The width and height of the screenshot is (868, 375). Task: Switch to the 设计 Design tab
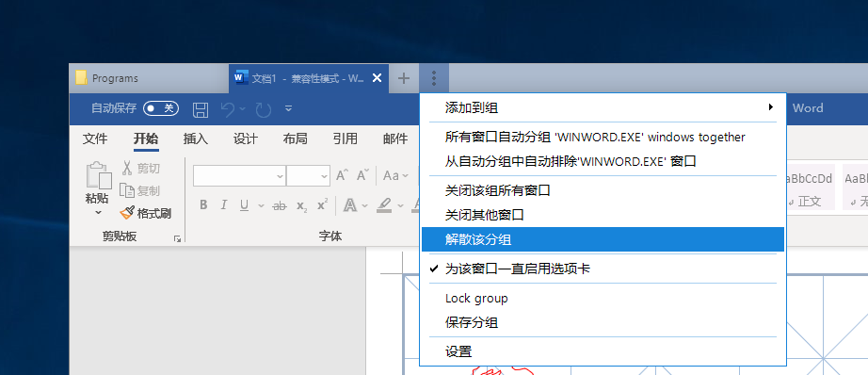(x=245, y=139)
